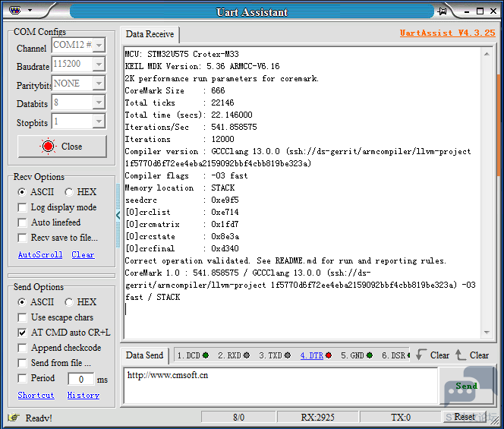Open the app logo menu icon
This screenshot has height=429, width=504.
tap(14, 11)
